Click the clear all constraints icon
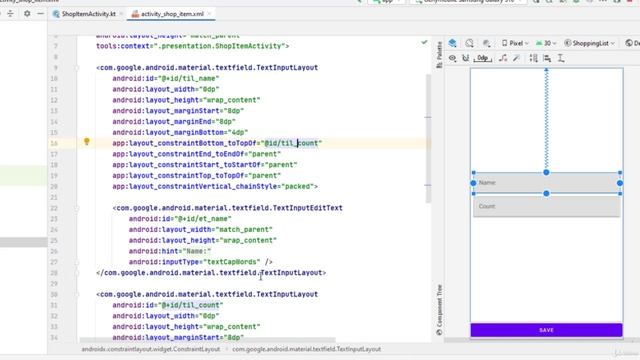The width and height of the screenshot is (640, 360). point(503,58)
